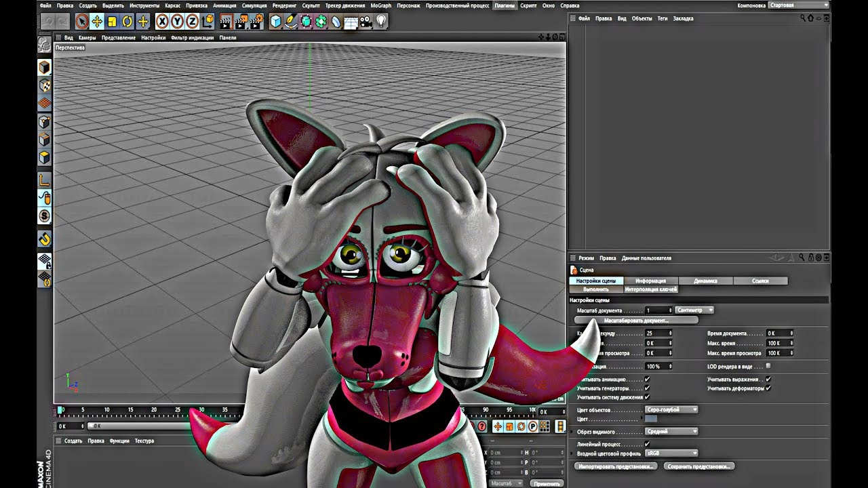Open the Средний clipping dropdown

(671, 431)
